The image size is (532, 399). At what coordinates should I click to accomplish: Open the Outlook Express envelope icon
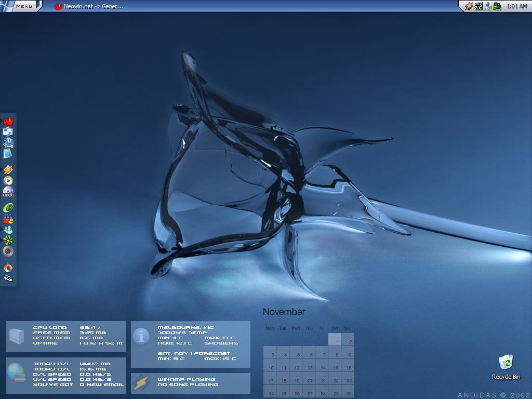[8, 132]
